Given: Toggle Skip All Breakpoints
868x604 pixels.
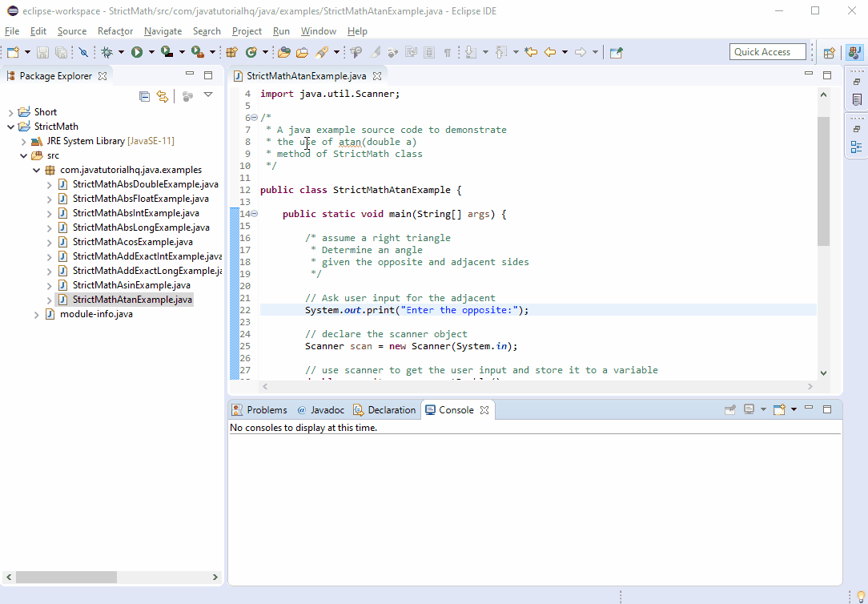Looking at the screenshot, I should click(83, 52).
